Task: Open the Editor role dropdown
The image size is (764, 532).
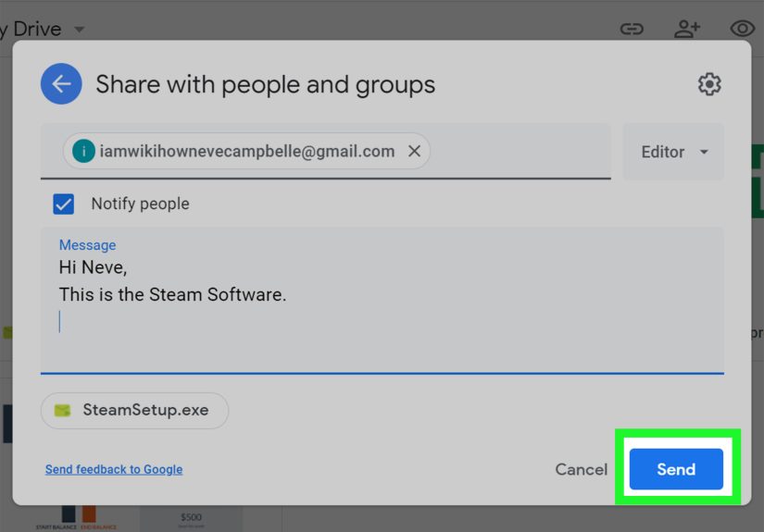Action: coord(673,152)
